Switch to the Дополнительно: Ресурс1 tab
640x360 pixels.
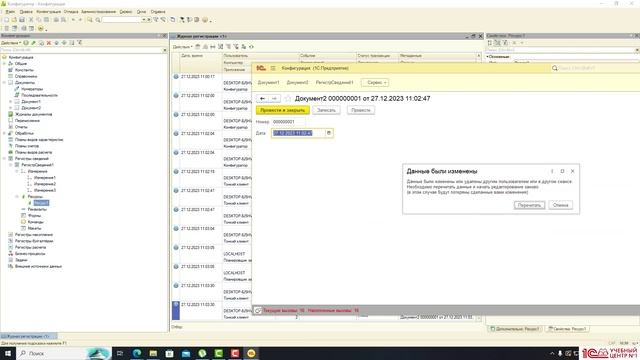click(x=515, y=329)
